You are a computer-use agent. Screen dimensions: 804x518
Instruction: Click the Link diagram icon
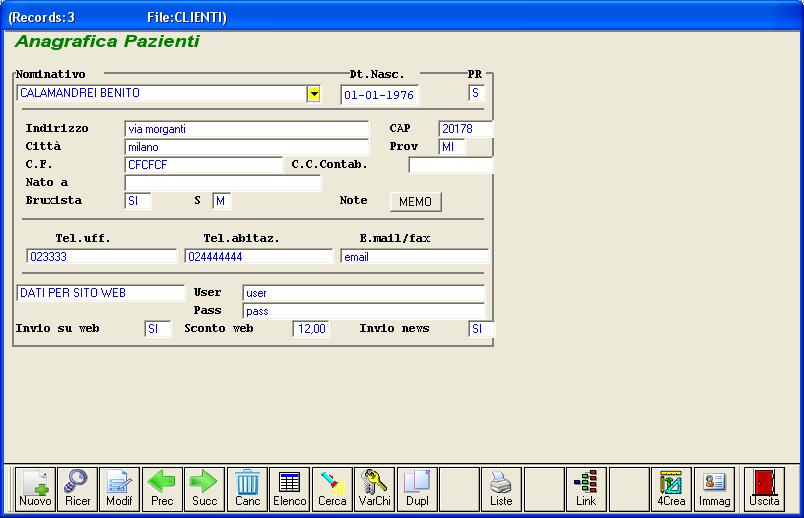point(586,489)
